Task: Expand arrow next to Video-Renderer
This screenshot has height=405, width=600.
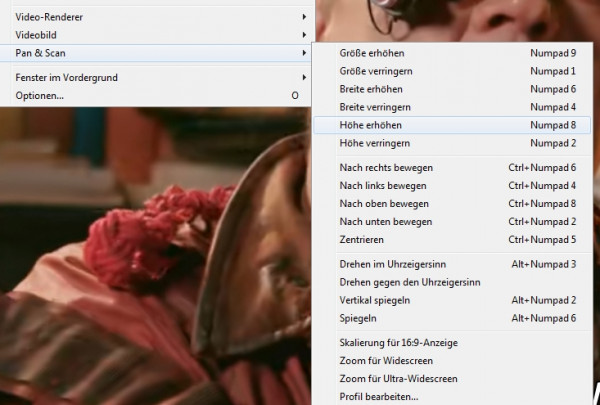Action: pos(304,17)
